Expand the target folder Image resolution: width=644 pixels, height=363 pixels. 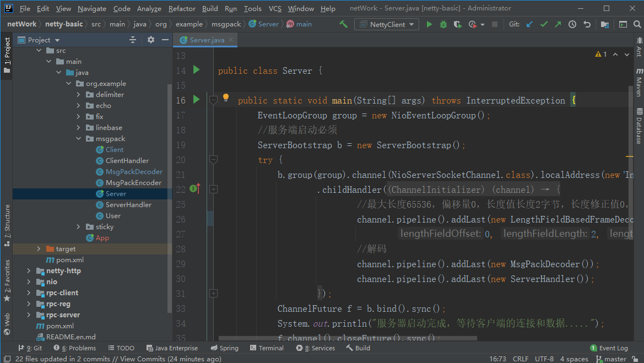tap(39, 249)
